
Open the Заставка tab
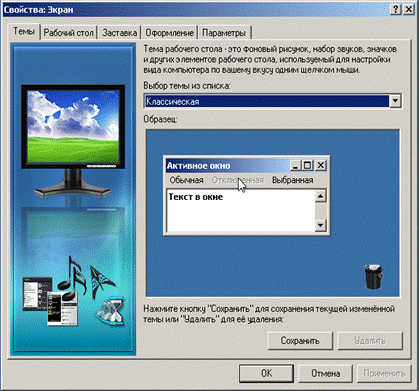pyautogui.click(x=120, y=33)
